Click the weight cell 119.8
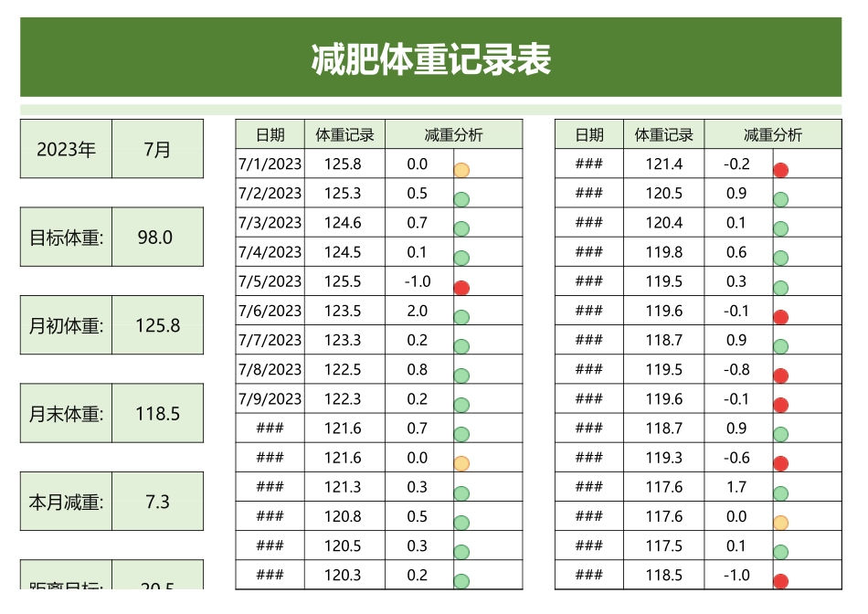 click(x=663, y=252)
